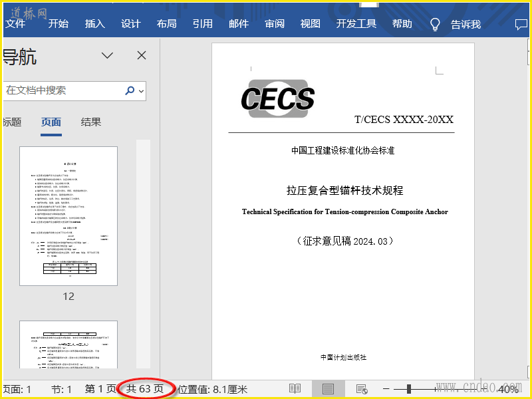This screenshot has width=532, height=399.
Task: Click the 第 1 页 status indicator
Action: pyautogui.click(x=100, y=389)
